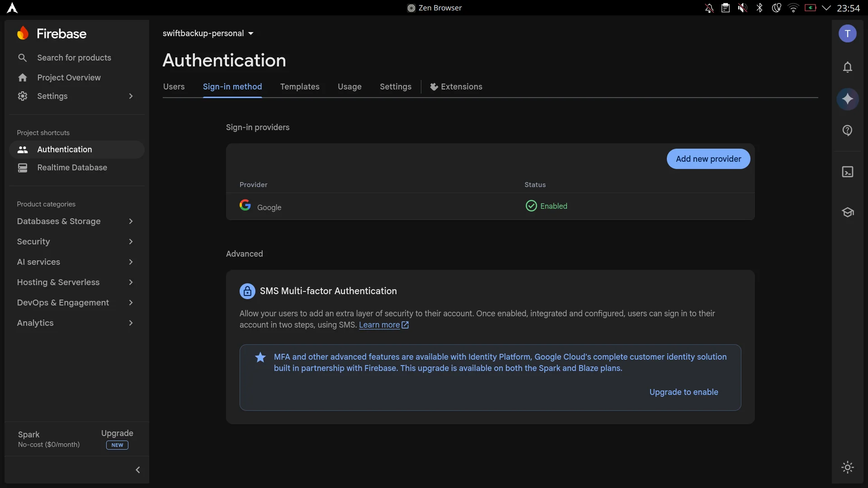Expand Security category
868x488 pixels.
(131, 242)
